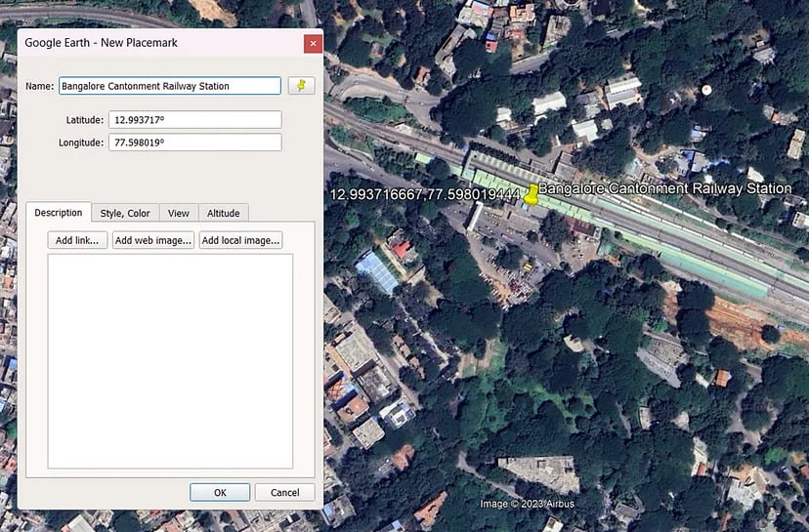
Task: Click the Add local image... button
Action: point(240,240)
